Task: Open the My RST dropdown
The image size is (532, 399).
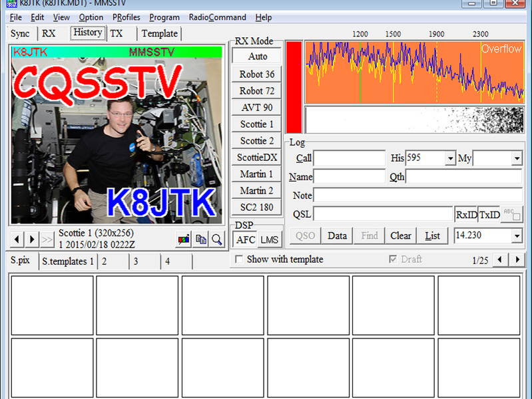Action: tap(517, 158)
